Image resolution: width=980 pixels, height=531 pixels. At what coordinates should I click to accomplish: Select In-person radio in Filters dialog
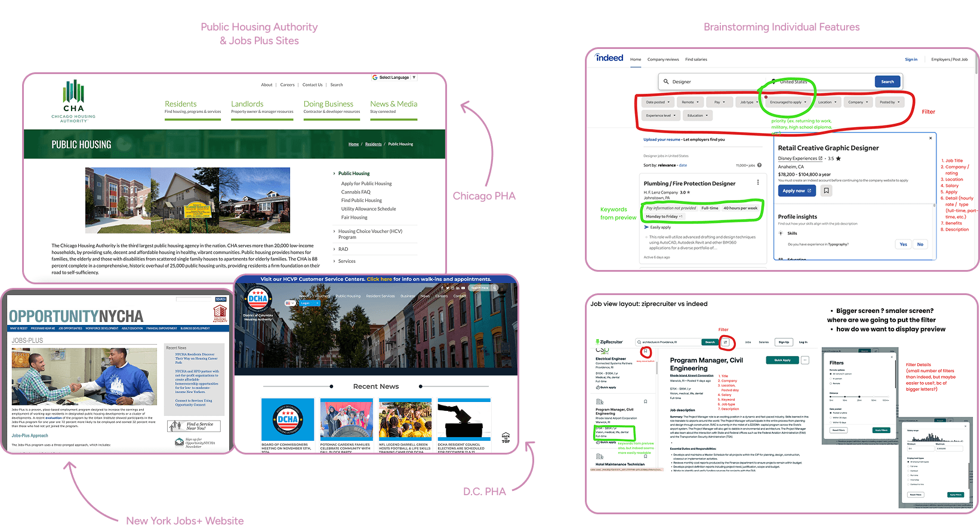831,379
